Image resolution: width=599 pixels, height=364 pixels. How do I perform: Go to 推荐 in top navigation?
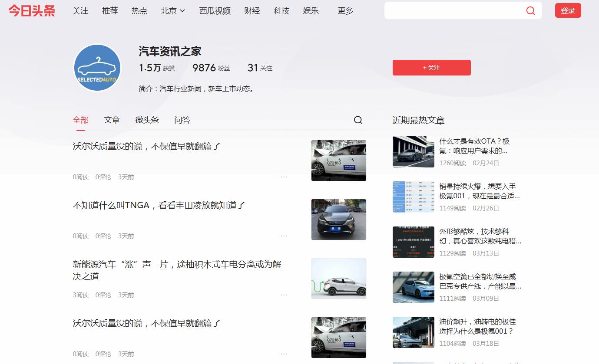[x=110, y=11]
